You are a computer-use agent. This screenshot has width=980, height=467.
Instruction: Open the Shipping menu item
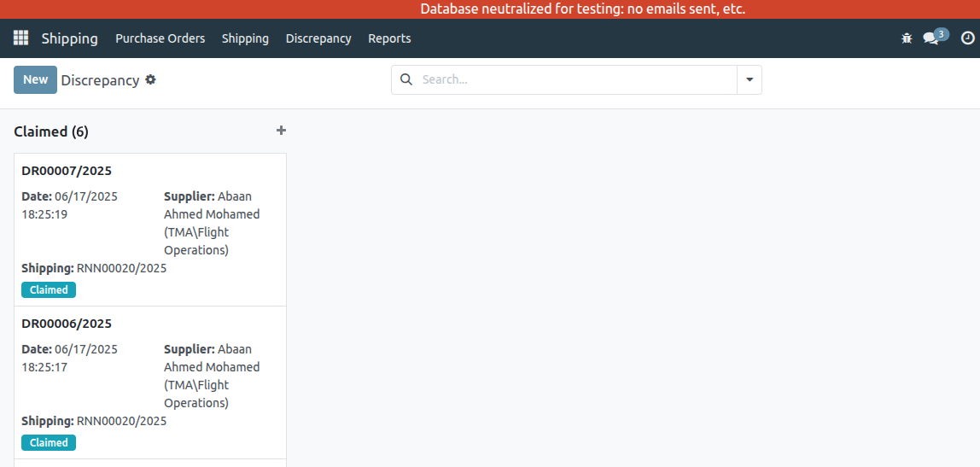[x=245, y=38]
